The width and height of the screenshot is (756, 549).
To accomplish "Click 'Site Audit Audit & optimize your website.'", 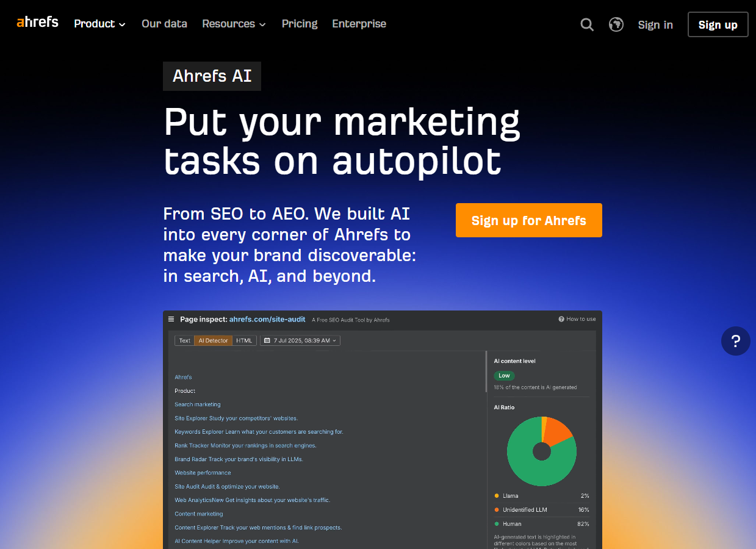I will (227, 487).
